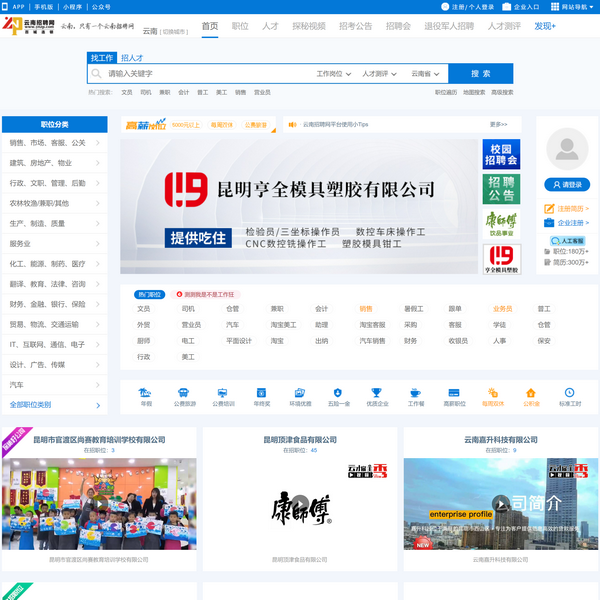Switch to the 招人才 search tab

click(132, 58)
